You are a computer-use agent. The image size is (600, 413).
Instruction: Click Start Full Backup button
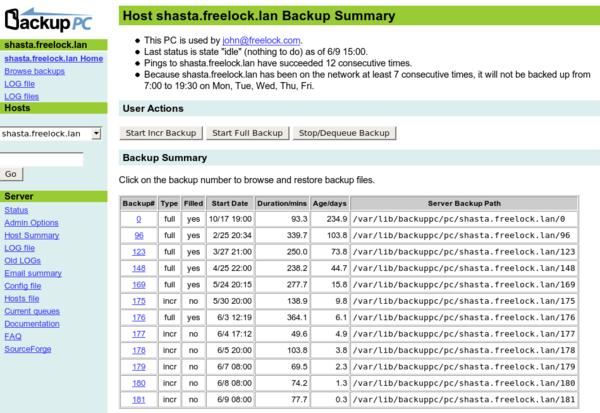coord(248,133)
